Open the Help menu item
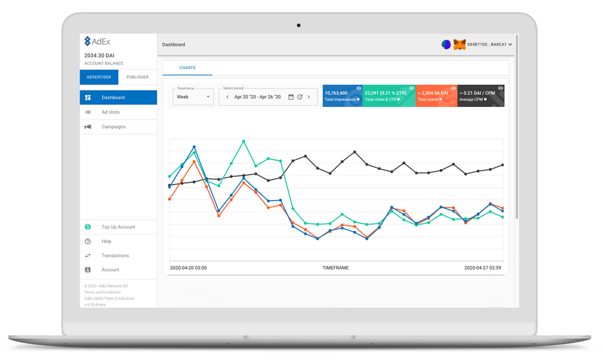Viewport: 603px width, 364px height. [x=119, y=242]
